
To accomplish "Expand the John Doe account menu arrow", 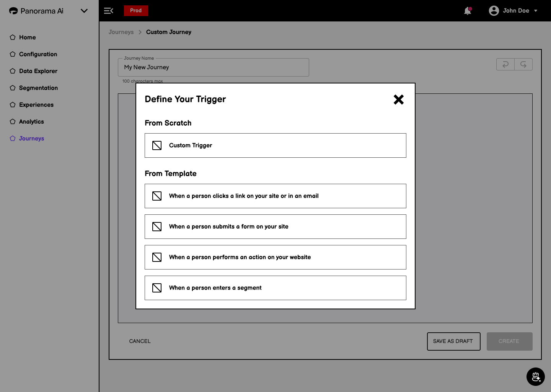I will tap(536, 11).
